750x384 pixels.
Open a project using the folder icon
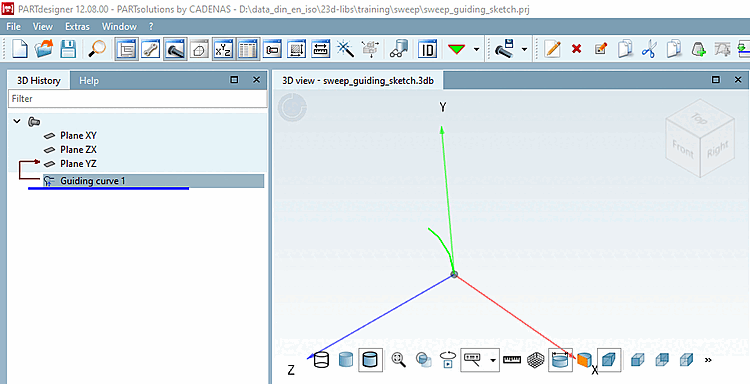(x=44, y=49)
